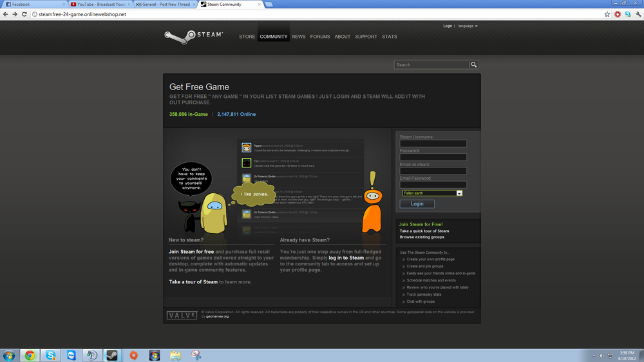Click the Join Steam for Free! link

click(421, 224)
